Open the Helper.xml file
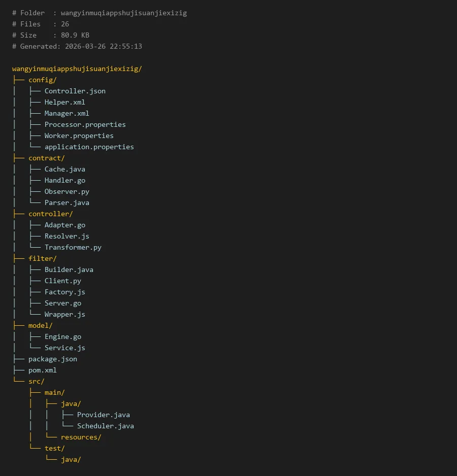Image resolution: width=457 pixels, height=476 pixels. point(64,102)
